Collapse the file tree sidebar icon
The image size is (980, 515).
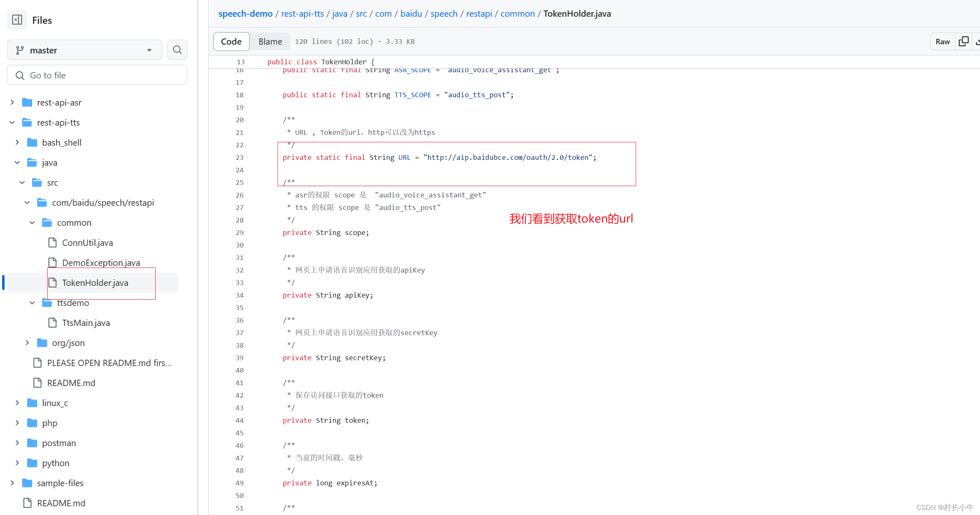pos(17,20)
